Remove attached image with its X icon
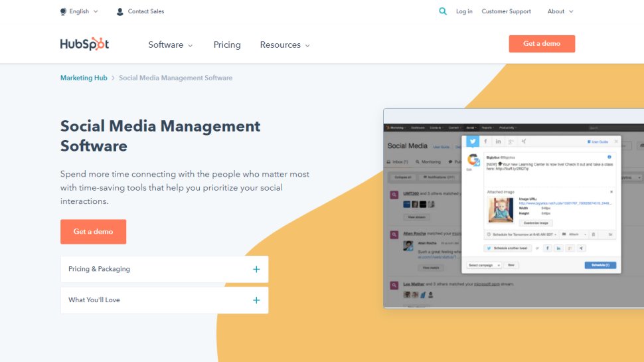The height and width of the screenshot is (362, 644). tap(611, 192)
